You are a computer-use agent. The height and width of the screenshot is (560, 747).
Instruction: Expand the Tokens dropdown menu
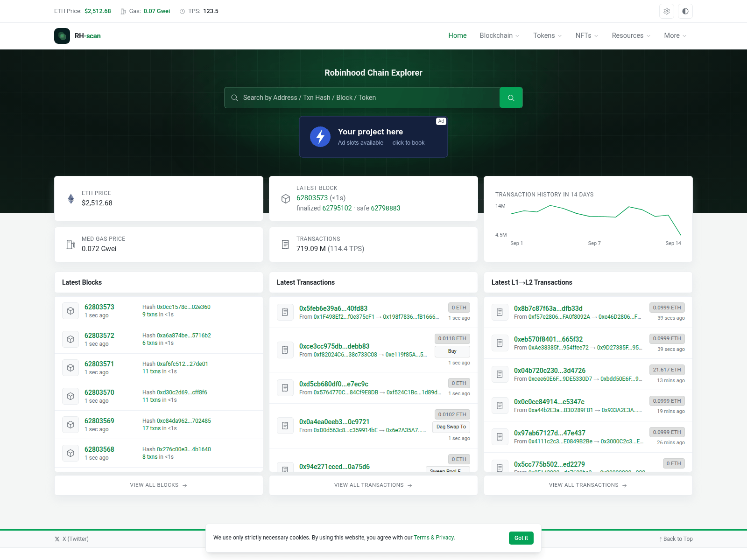pos(548,35)
